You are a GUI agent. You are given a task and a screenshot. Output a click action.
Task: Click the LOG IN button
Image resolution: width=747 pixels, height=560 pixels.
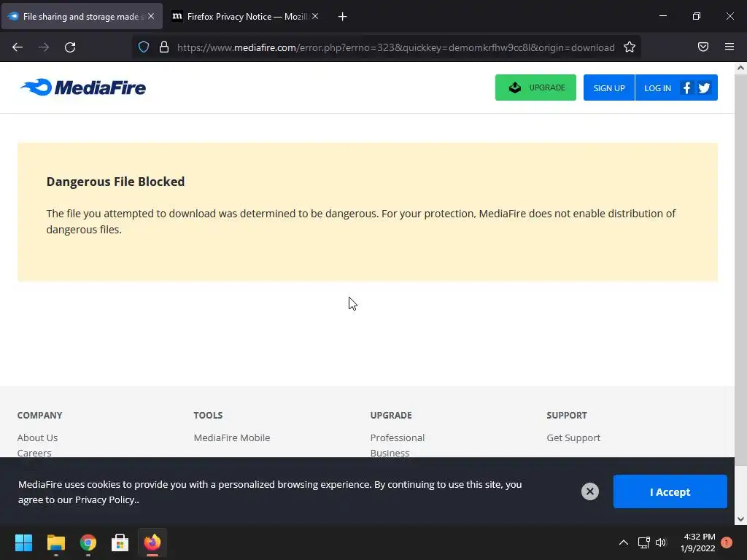[657, 87]
